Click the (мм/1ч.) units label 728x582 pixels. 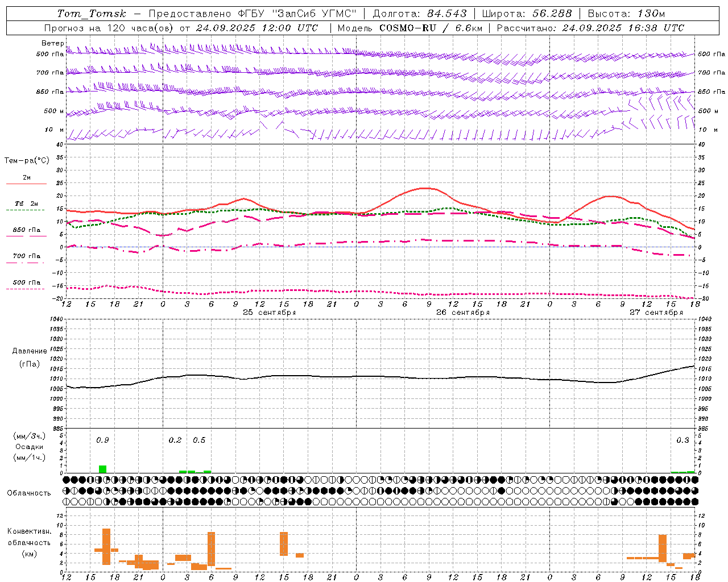[29, 458]
